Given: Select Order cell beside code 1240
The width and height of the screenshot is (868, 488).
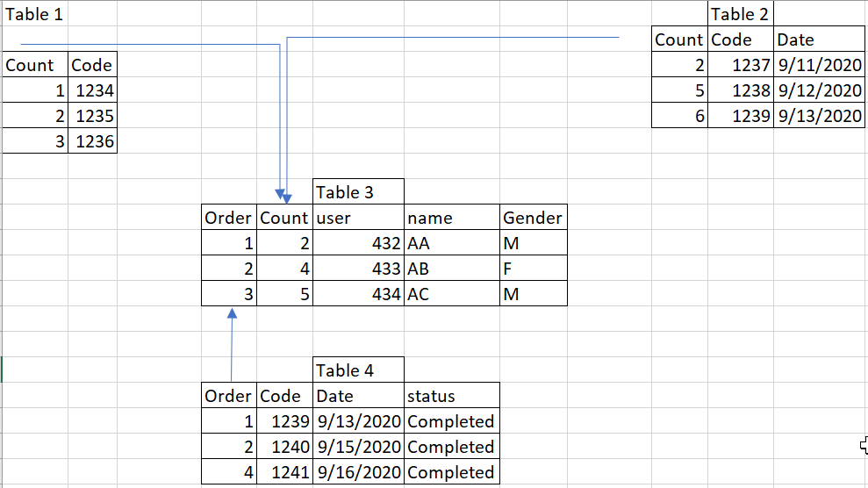Looking at the screenshot, I should coord(228,447).
